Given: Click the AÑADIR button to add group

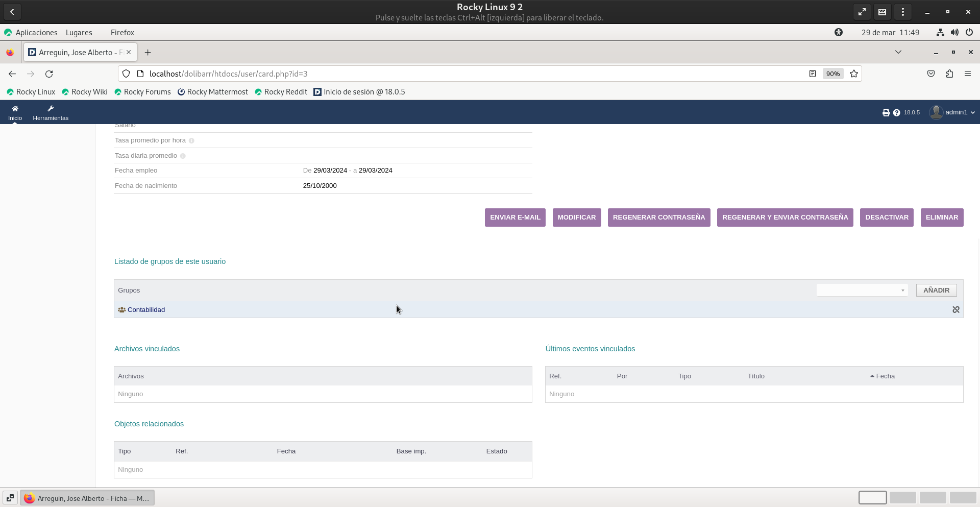Looking at the screenshot, I should coord(936,291).
